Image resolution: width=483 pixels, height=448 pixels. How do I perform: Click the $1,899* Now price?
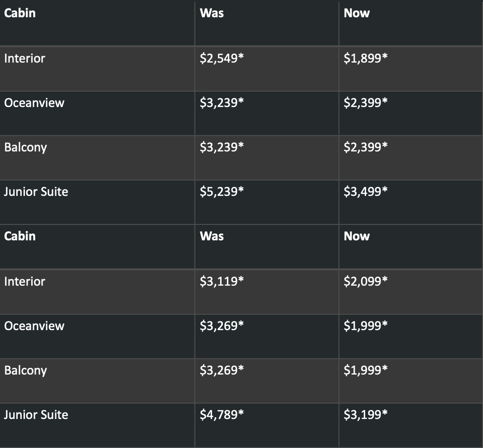click(x=365, y=58)
